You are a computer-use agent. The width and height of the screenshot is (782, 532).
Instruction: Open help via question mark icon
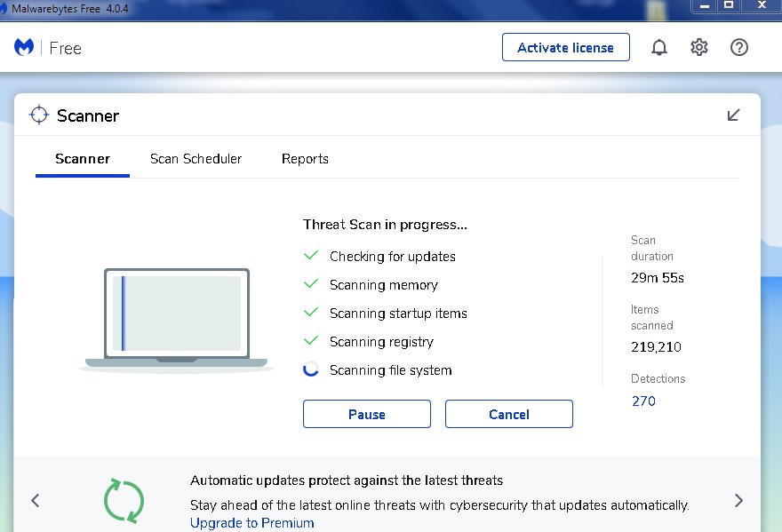(738, 47)
